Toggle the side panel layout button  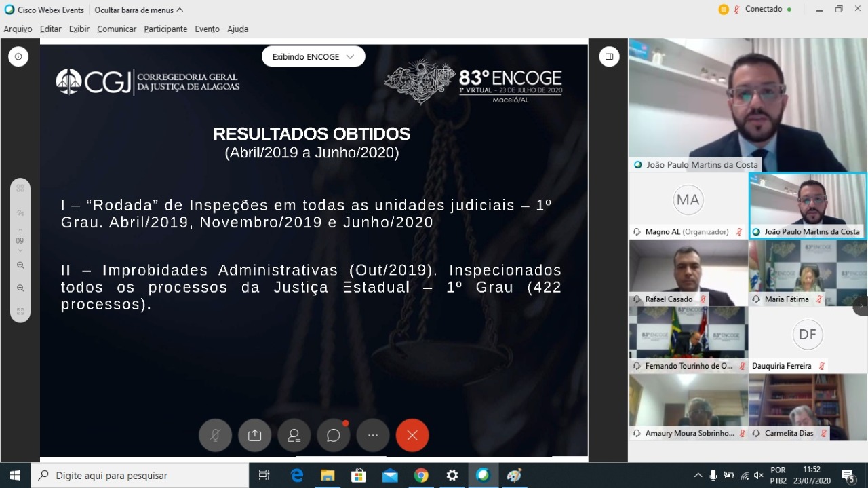click(610, 57)
